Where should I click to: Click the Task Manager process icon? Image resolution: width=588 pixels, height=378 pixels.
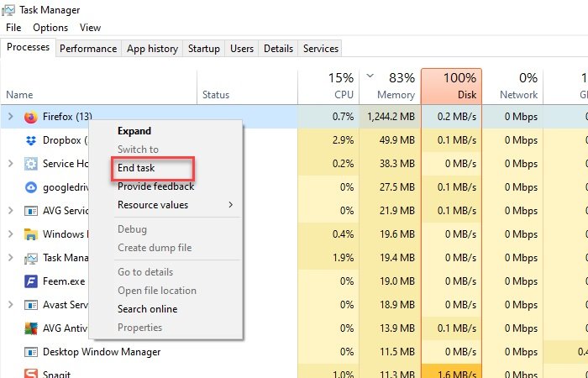pyautogui.click(x=30, y=258)
